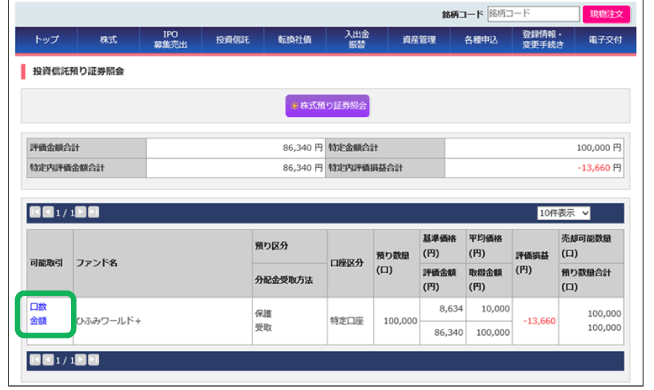Open the 電子交付 menu item

click(x=605, y=40)
